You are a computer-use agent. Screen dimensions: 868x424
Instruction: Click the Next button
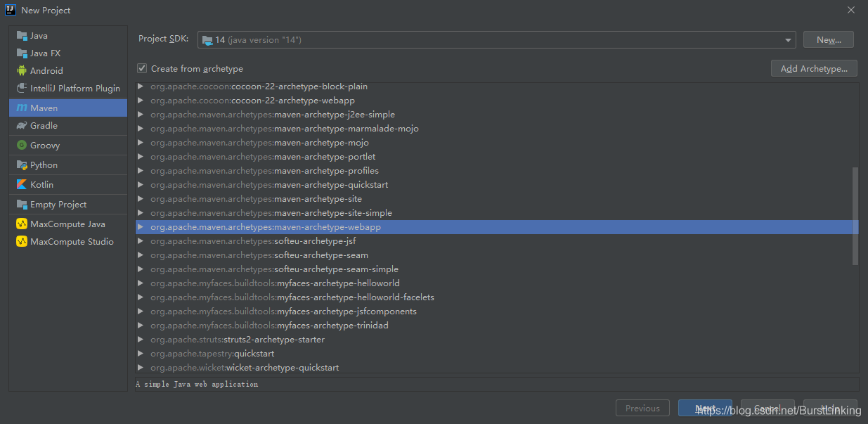point(705,409)
